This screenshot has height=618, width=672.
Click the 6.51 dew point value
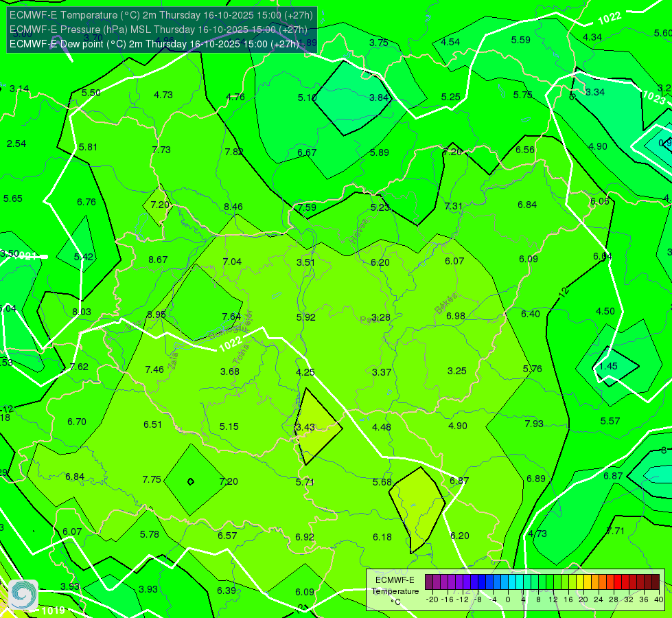pos(152,424)
